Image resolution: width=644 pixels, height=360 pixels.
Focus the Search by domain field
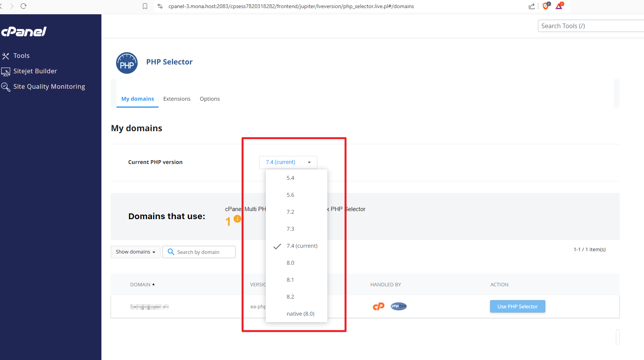click(199, 252)
